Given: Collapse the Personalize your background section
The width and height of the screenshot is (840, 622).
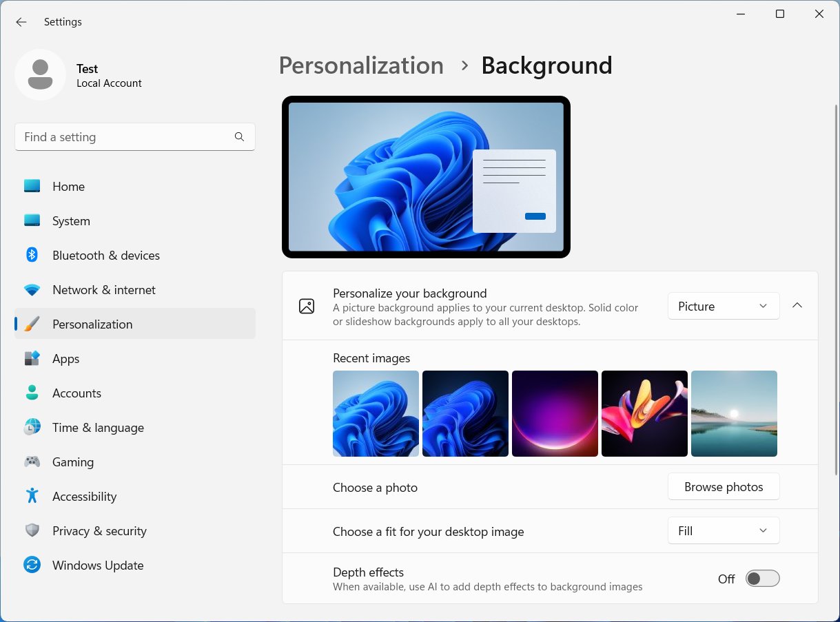Looking at the screenshot, I should tap(797, 305).
